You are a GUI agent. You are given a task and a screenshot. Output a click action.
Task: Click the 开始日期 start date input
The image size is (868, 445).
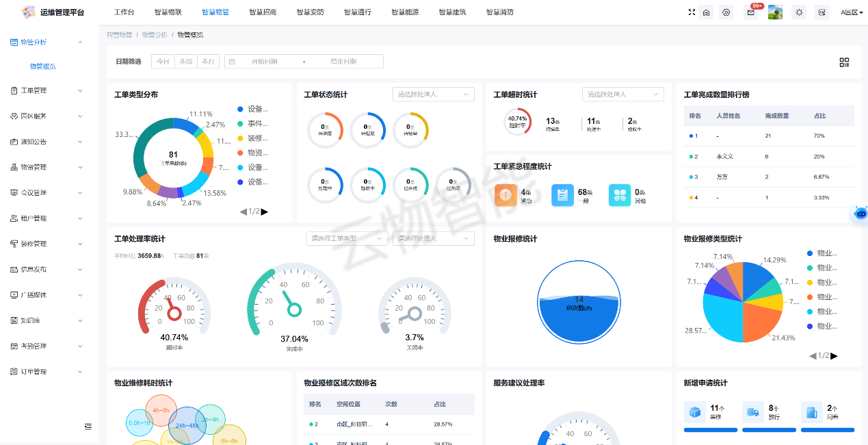tap(264, 62)
